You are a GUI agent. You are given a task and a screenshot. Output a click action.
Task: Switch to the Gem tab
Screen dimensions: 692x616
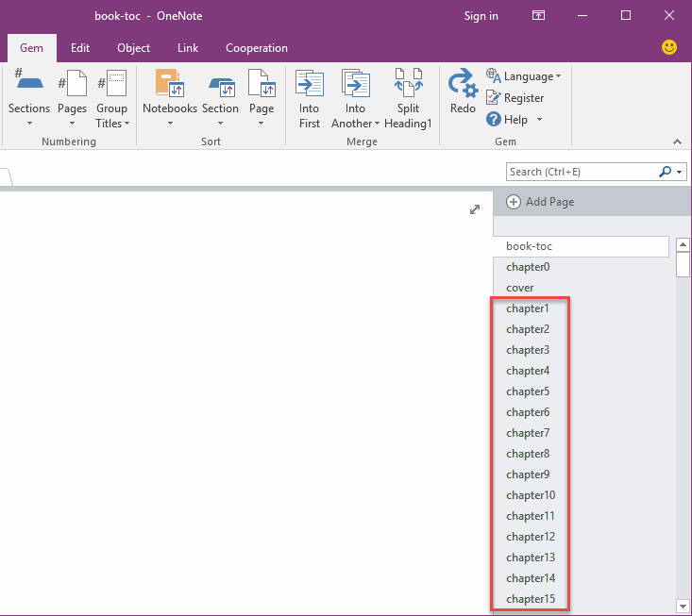[x=32, y=47]
